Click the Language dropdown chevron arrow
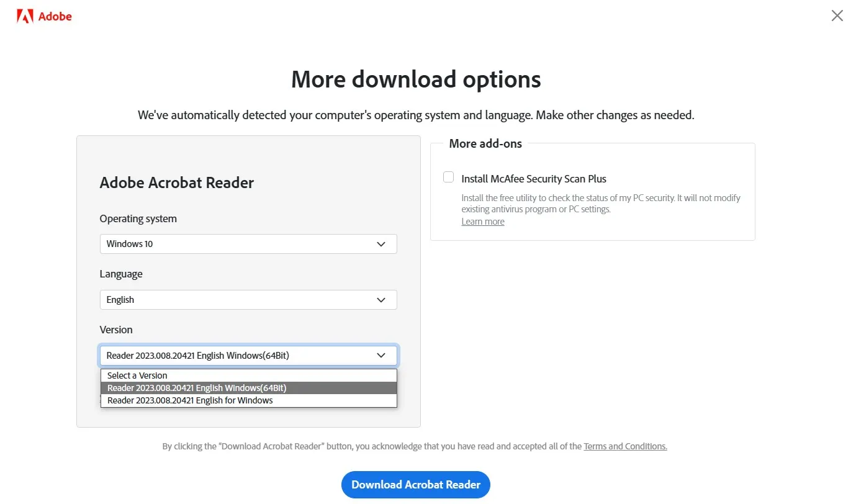Screen dimensions: 851x504 click(381, 300)
